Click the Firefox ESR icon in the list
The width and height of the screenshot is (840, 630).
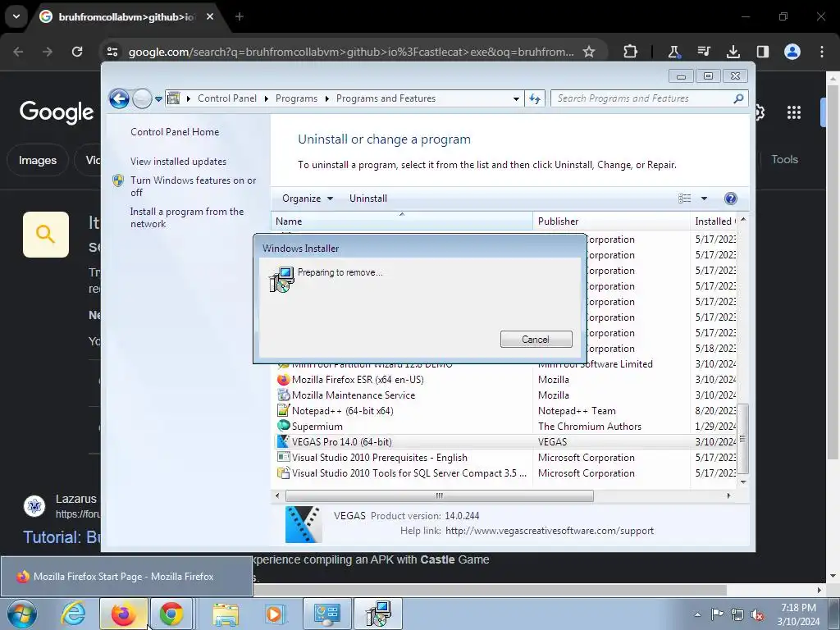(x=283, y=379)
